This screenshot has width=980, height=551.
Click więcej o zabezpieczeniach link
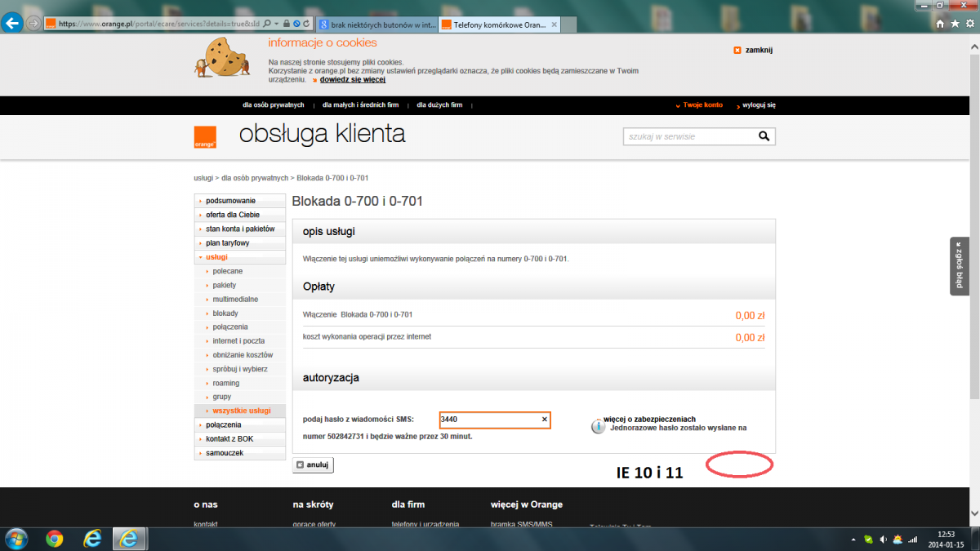click(x=649, y=419)
